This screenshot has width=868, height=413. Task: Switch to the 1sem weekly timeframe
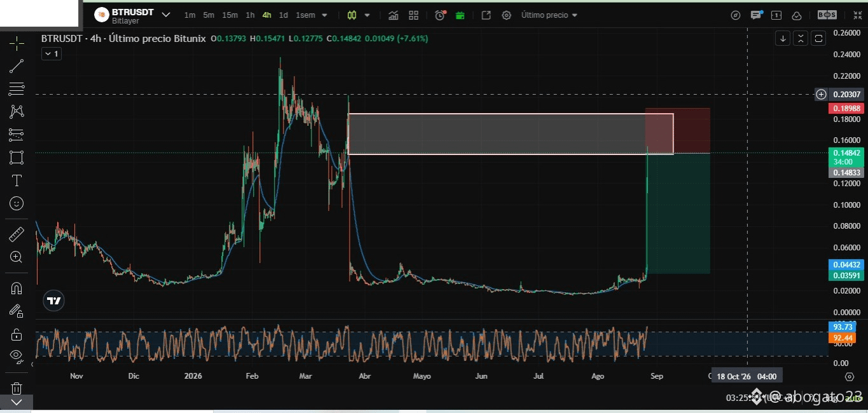pos(305,15)
